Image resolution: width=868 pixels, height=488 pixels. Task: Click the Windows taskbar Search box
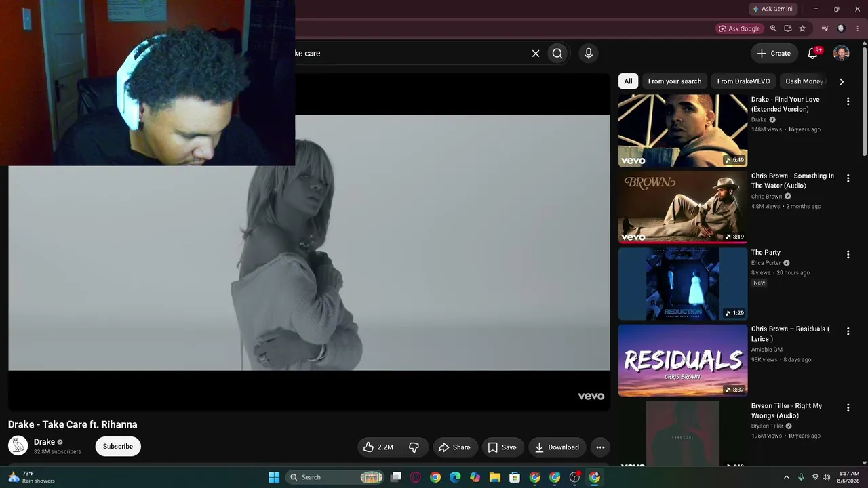click(336, 477)
